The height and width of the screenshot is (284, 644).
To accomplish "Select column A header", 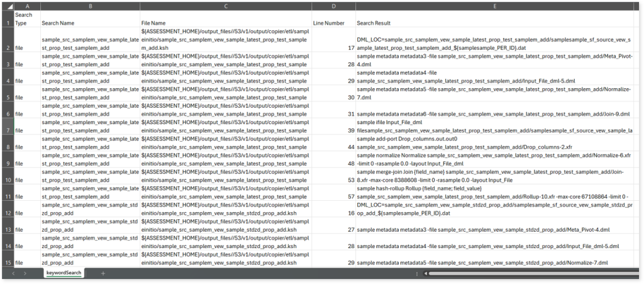I will [27, 6].
